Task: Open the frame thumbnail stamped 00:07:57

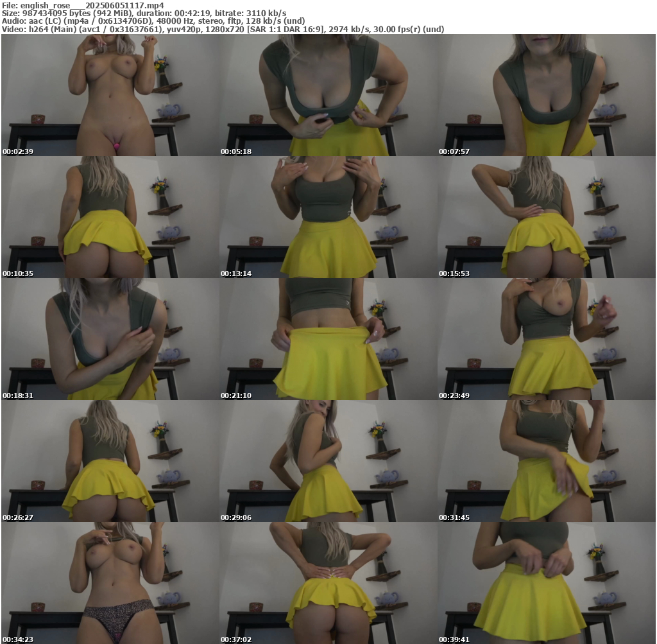Action: point(547,95)
